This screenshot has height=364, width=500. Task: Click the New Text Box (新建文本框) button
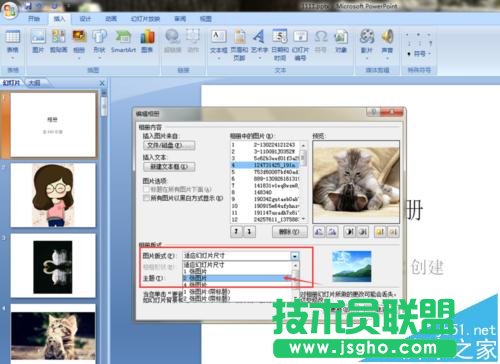(169, 166)
